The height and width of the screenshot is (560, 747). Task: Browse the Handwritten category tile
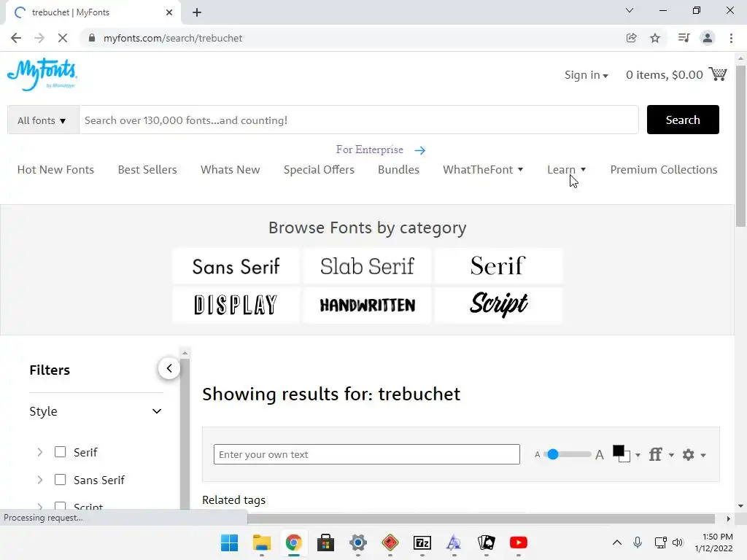pyautogui.click(x=368, y=305)
